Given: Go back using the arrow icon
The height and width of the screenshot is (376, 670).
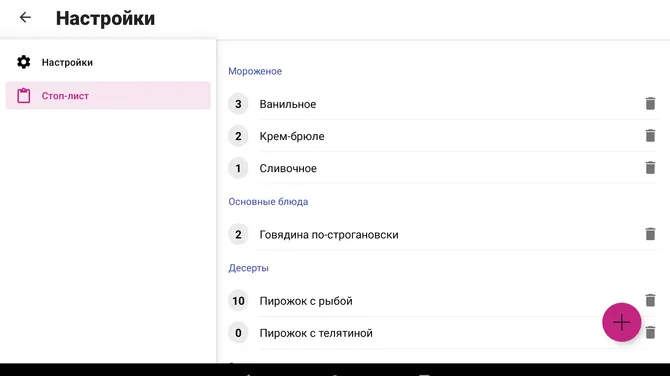Looking at the screenshot, I should click(25, 18).
